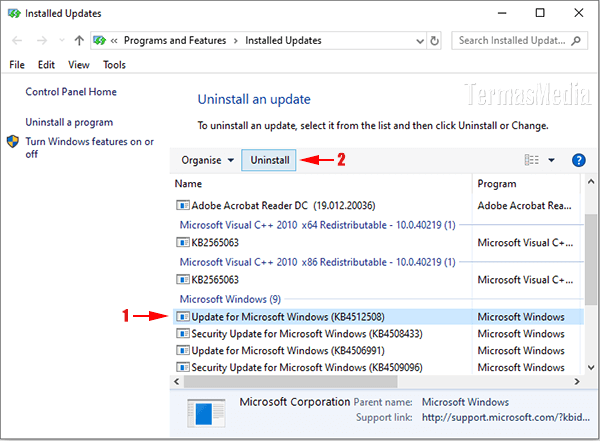Viewport: 600px width, 441px height.
Task: Open the View menu
Action: 79,65
